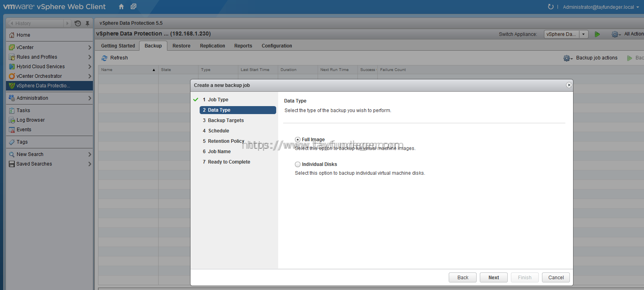
Task: Select the Individual Disks radio button
Action: pyautogui.click(x=298, y=164)
